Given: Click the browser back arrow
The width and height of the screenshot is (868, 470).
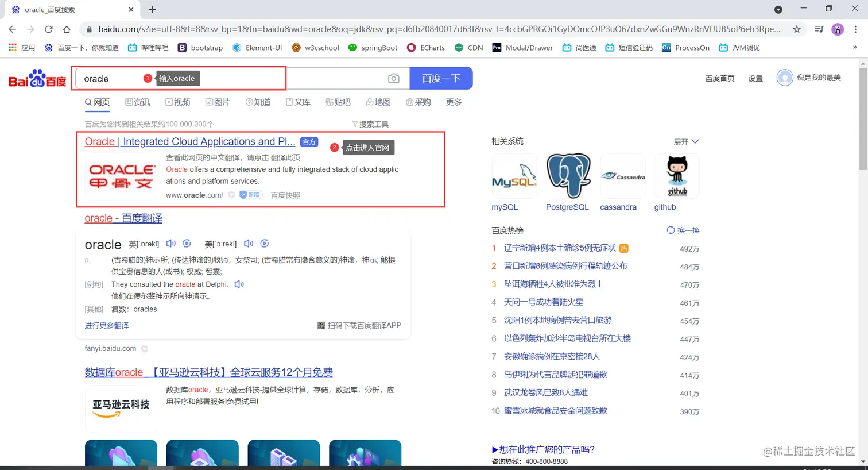Looking at the screenshot, I should tap(13, 29).
